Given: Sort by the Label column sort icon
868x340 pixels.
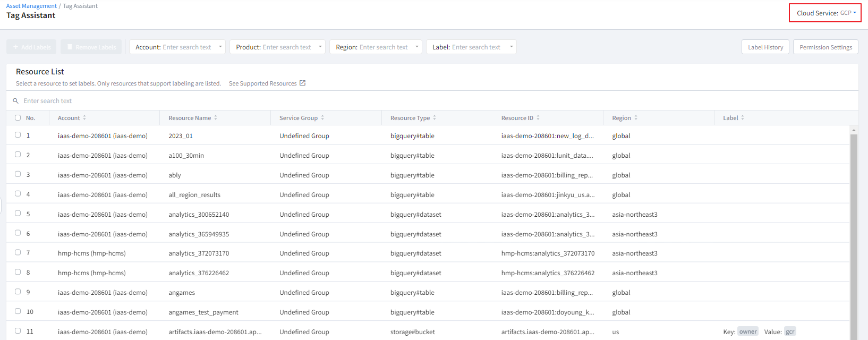Looking at the screenshot, I should click(x=743, y=118).
